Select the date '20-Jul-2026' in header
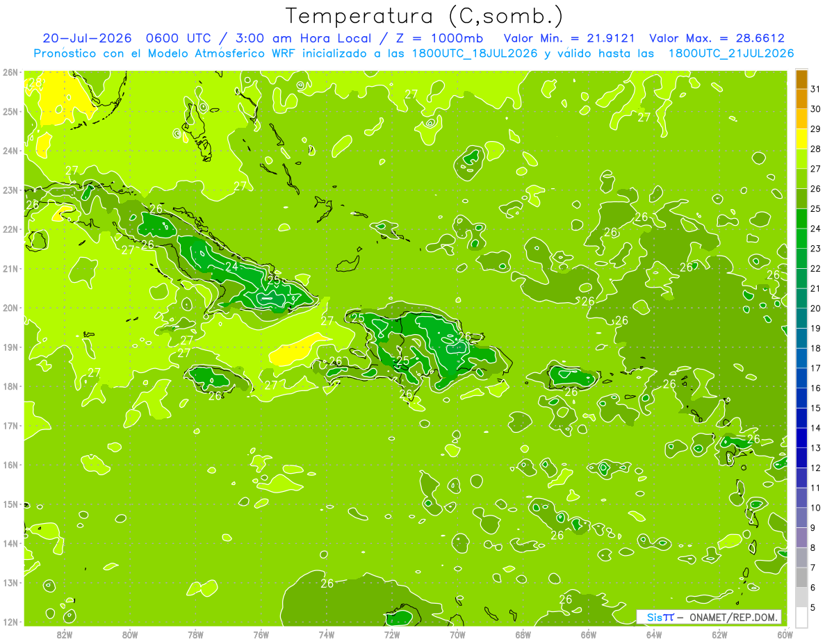Viewport: 834px width, 644px height. [x=87, y=38]
